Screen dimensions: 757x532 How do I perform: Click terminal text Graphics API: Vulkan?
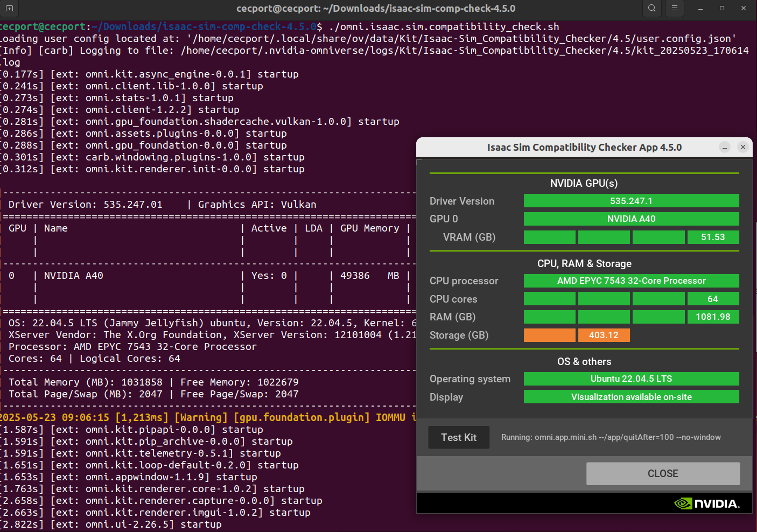coord(257,204)
